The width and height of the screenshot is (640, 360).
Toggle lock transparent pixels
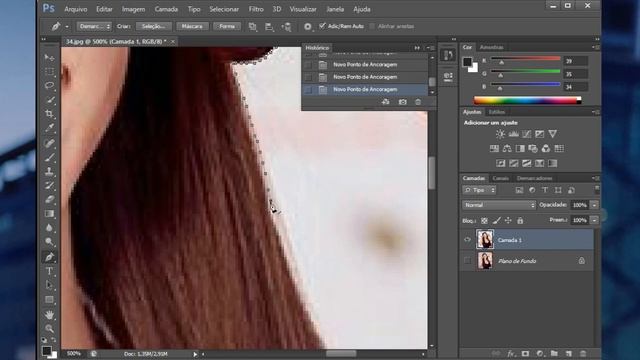click(x=484, y=220)
